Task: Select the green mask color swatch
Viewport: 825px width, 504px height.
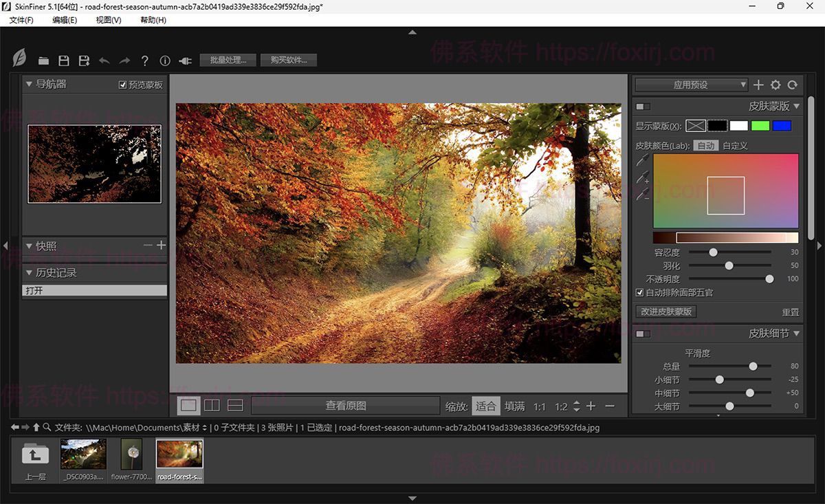Action: click(x=760, y=126)
